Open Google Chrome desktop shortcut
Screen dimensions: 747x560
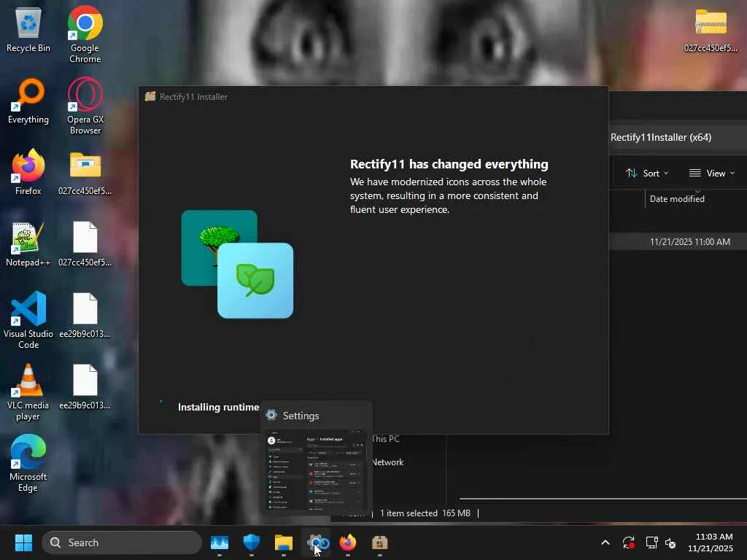tap(85, 34)
